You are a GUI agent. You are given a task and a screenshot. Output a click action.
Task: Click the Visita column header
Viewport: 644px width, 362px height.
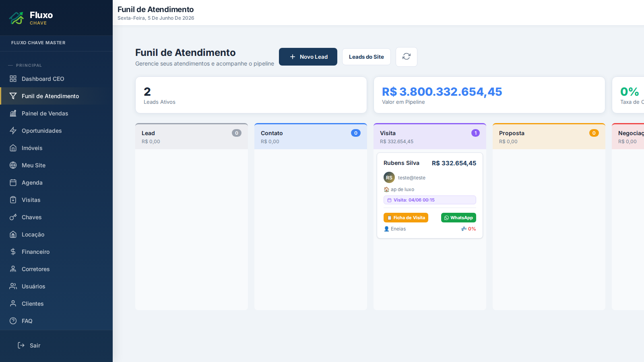point(430,137)
